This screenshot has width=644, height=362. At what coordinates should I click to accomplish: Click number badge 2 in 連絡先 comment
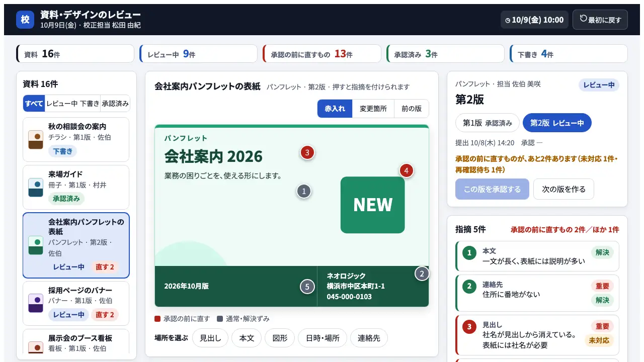coord(469,287)
